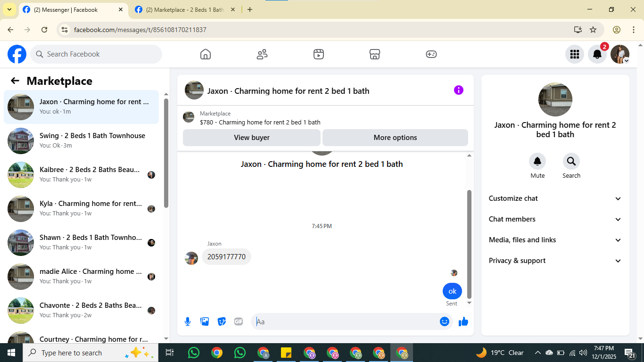Open Kyla Charming home chat
The image size is (644, 362).
point(82,208)
